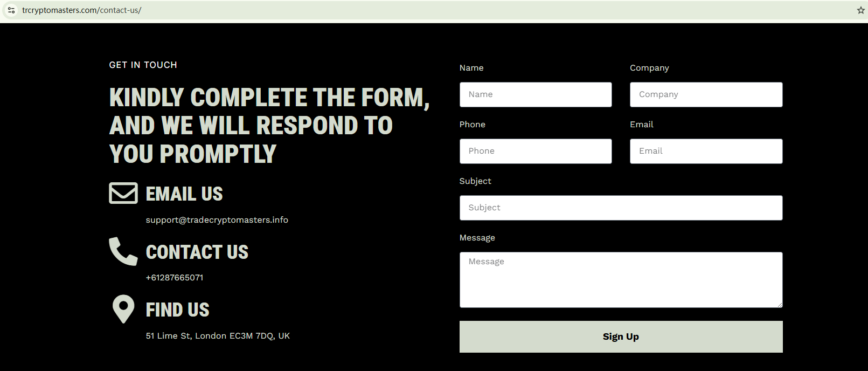Click the FIND US heading

point(178,310)
